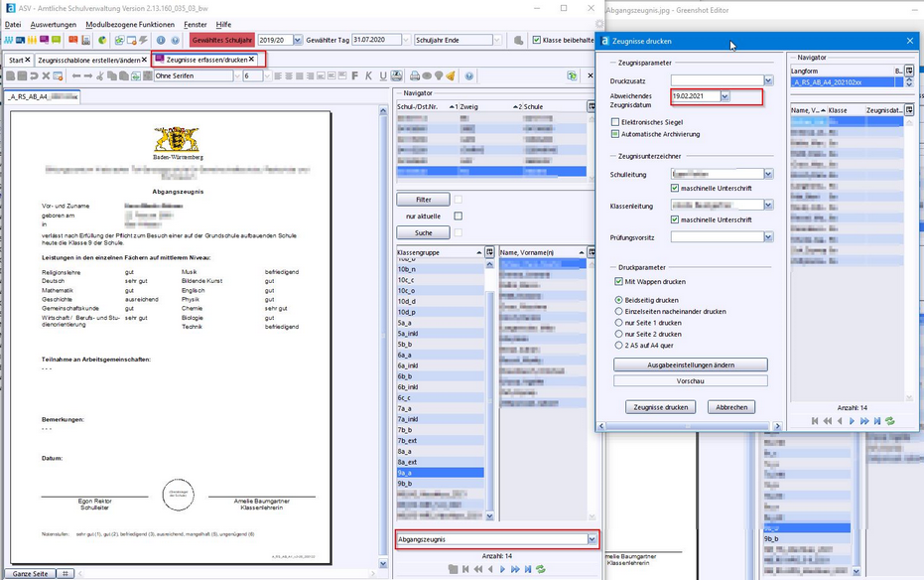Image resolution: width=924 pixels, height=580 pixels.
Task: Click the Abweichendes Zeugnisdatum date field
Action: [695, 96]
